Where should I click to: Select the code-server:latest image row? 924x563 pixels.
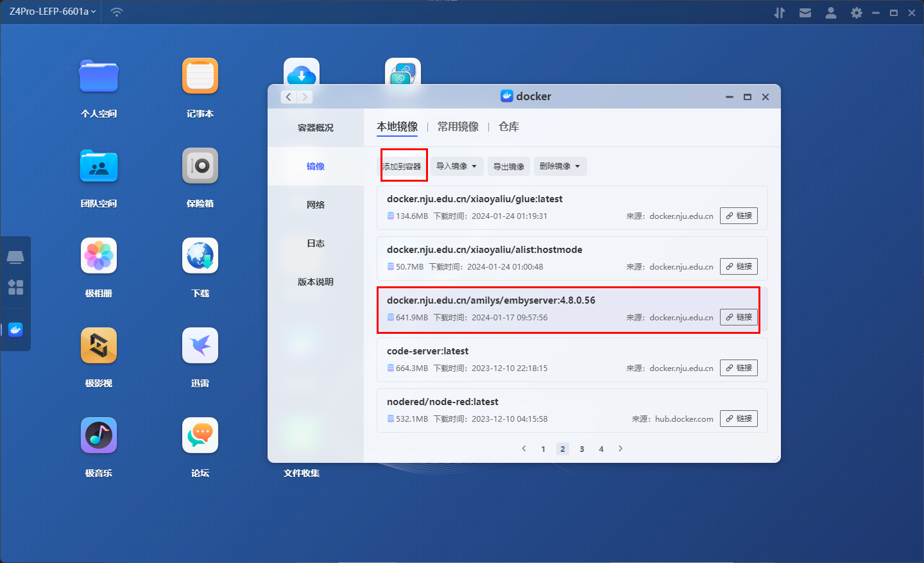pos(501,359)
